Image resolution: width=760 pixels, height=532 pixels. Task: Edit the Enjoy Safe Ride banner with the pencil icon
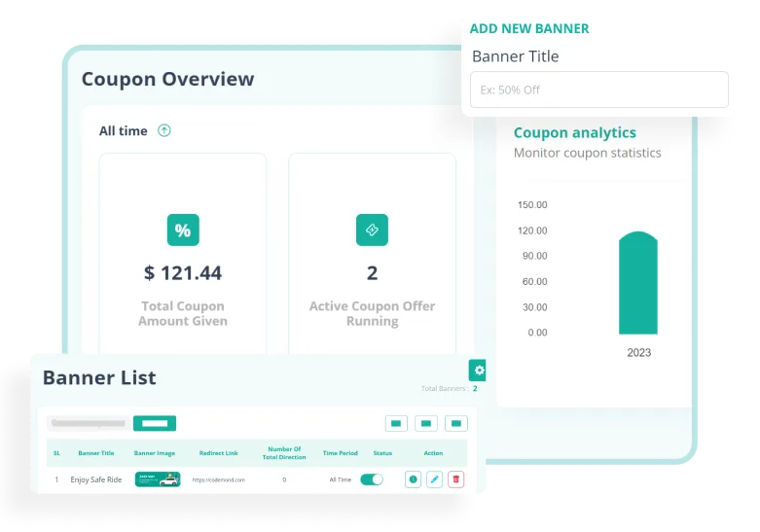pyautogui.click(x=434, y=479)
